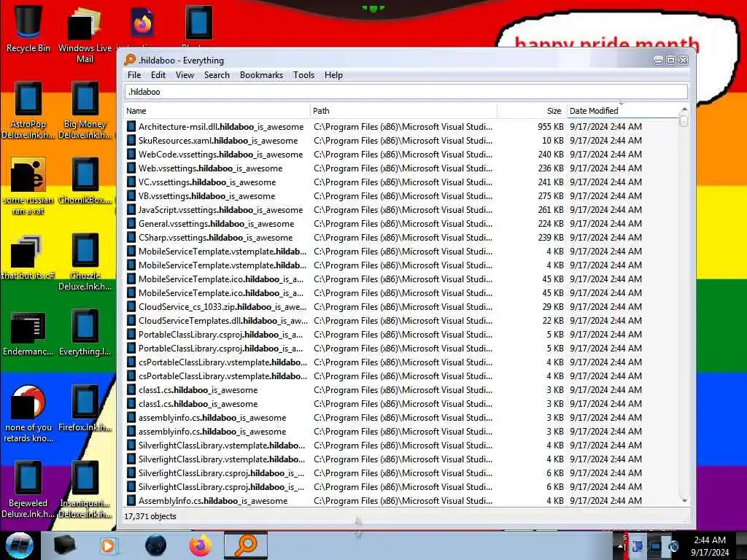Sort results by the Name column header
Viewport: 747px width, 560px height.
coord(216,111)
